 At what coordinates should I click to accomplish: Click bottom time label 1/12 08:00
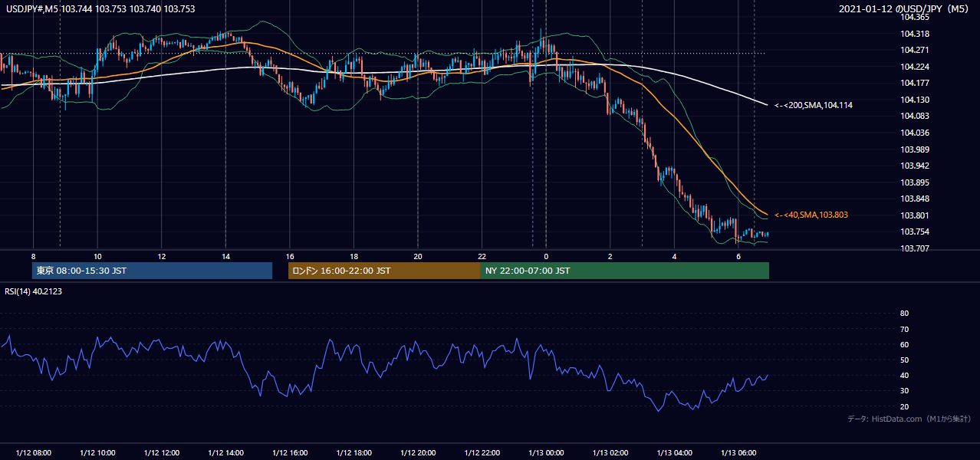[x=33, y=453]
